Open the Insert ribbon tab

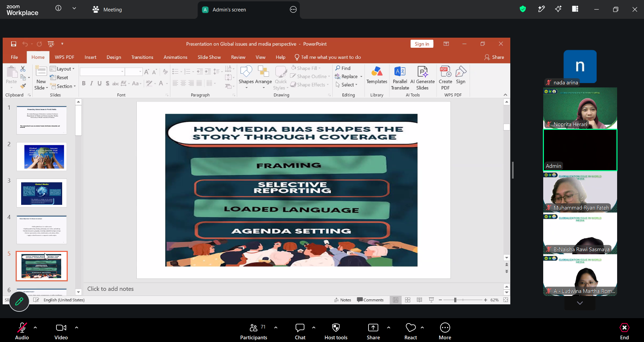(x=90, y=57)
